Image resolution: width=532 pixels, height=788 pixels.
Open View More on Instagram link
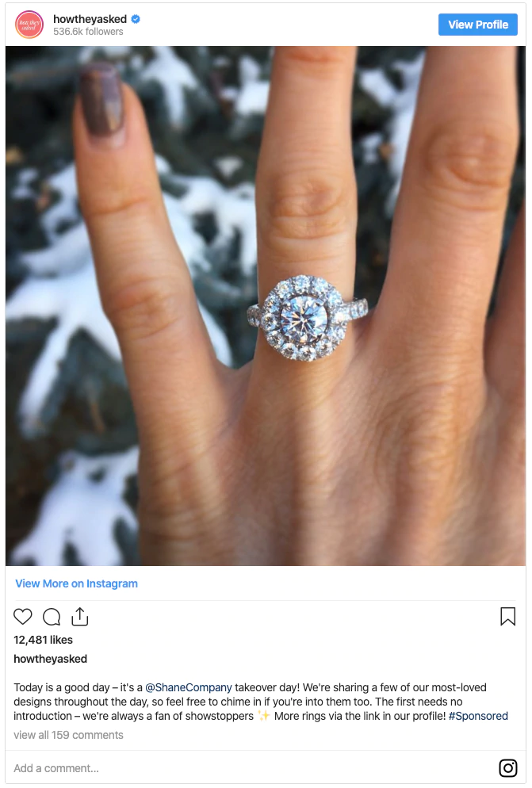click(76, 583)
